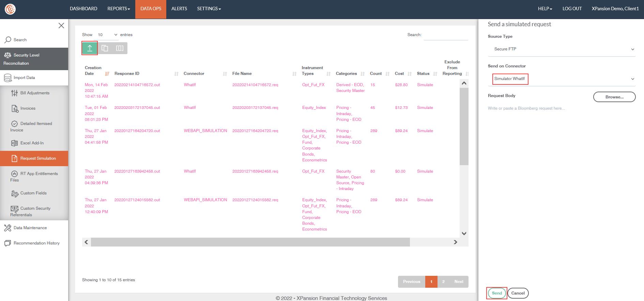Click the Send button
Image resolution: width=644 pixels, height=301 pixels.
(496, 293)
